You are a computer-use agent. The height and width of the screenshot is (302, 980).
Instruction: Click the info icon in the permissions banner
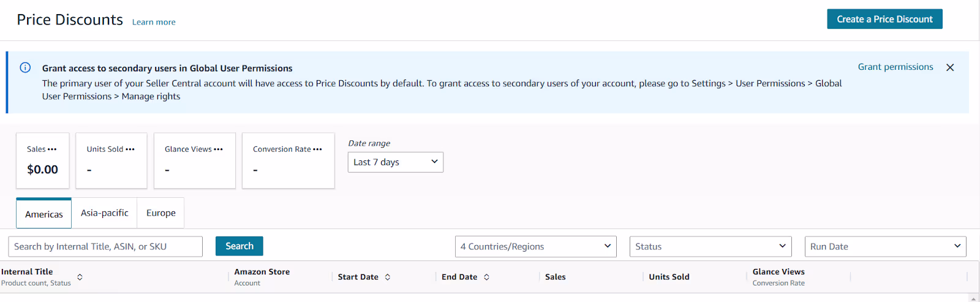coord(25,67)
